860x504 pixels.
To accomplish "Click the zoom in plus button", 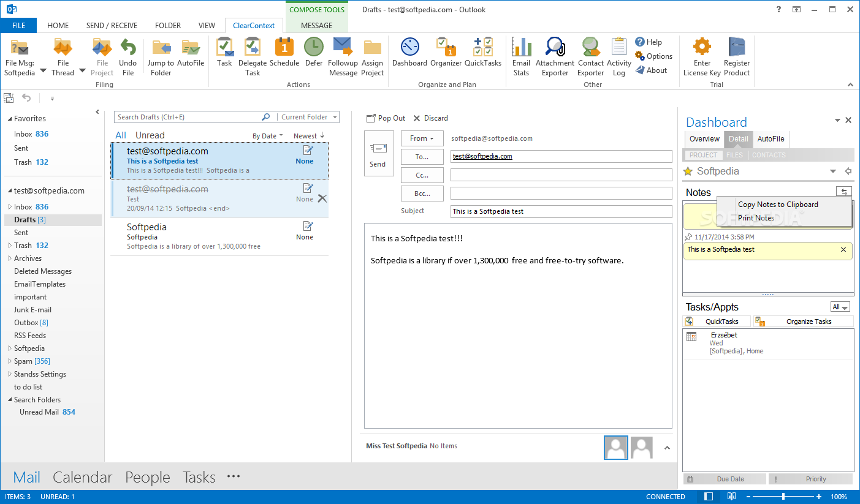I will 820,497.
